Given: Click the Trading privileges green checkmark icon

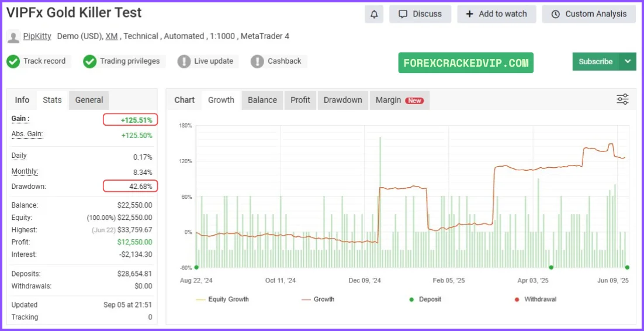Looking at the screenshot, I should tap(89, 61).
